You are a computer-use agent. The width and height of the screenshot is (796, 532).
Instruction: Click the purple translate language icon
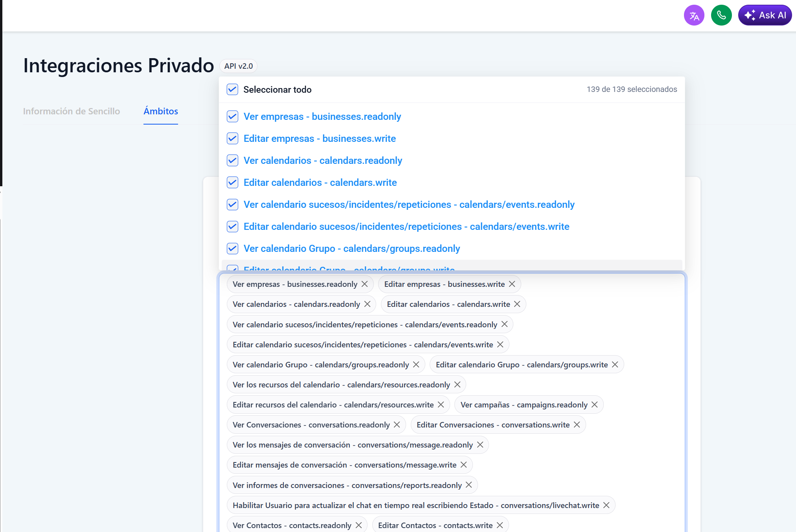coord(694,16)
